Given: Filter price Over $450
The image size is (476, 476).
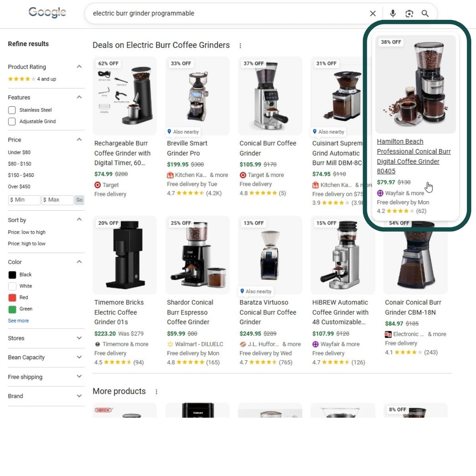Looking at the screenshot, I should 19,186.
